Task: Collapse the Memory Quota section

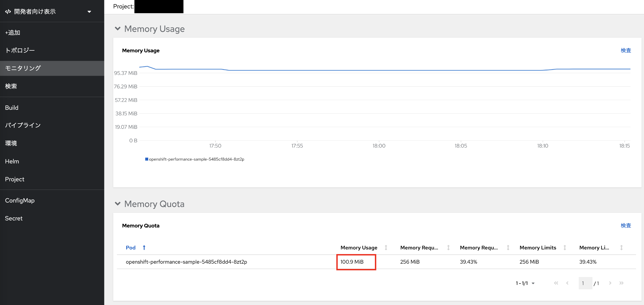Action: pos(118,204)
